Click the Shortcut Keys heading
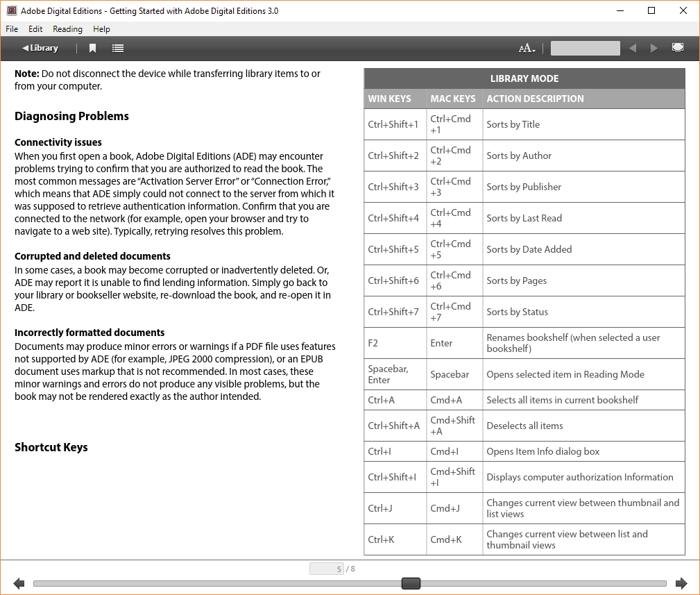700x595 pixels. point(51,448)
